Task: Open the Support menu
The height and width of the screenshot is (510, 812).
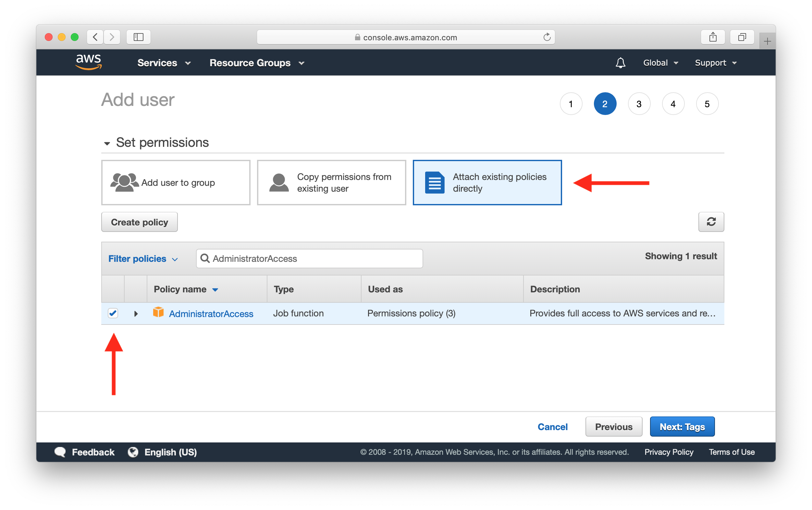Action: click(x=716, y=63)
